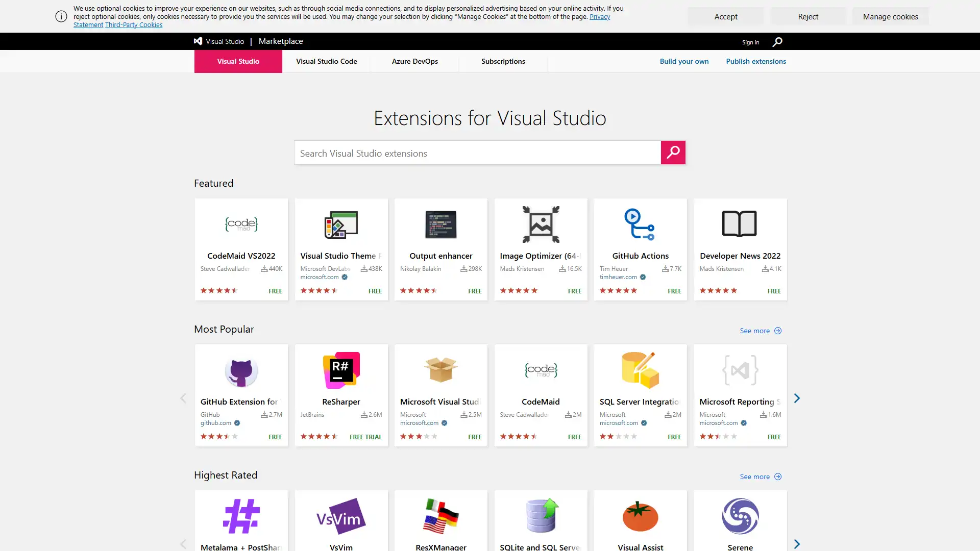This screenshot has width=980, height=551.
Task: Select the Visual Studio tab
Action: coord(238,61)
